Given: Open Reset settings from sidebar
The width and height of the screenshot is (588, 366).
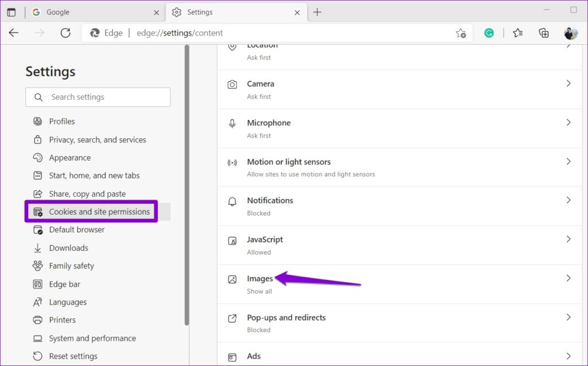Looking at the screenshot, I should [73, 356].
